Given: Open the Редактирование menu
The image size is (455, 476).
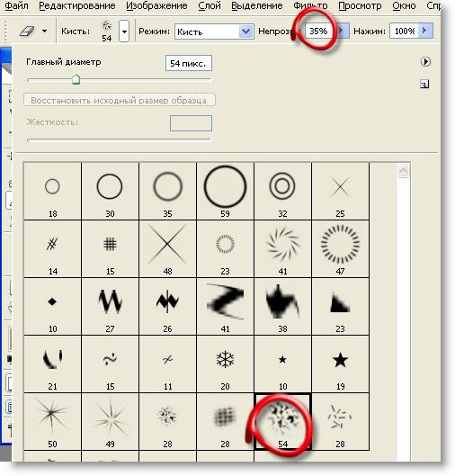Looking at the screenshot, I should (77, 5).
